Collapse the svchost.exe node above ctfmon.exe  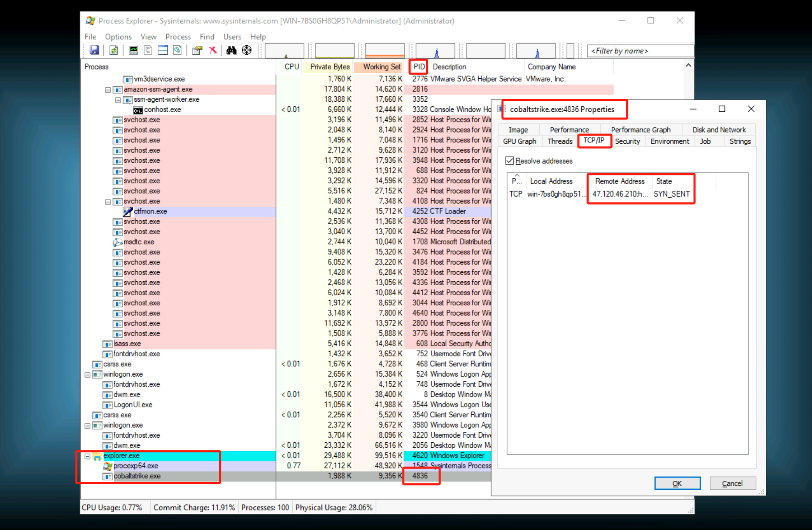click(108, 202)
